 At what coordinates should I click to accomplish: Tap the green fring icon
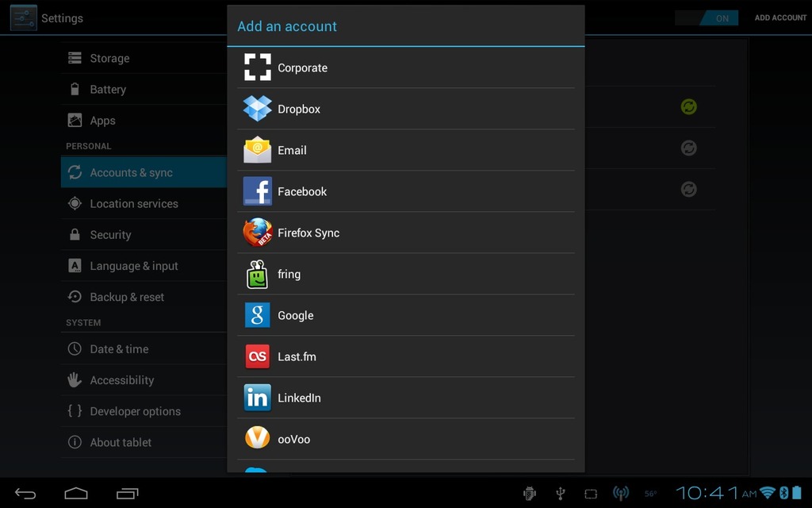click(258, 274)
